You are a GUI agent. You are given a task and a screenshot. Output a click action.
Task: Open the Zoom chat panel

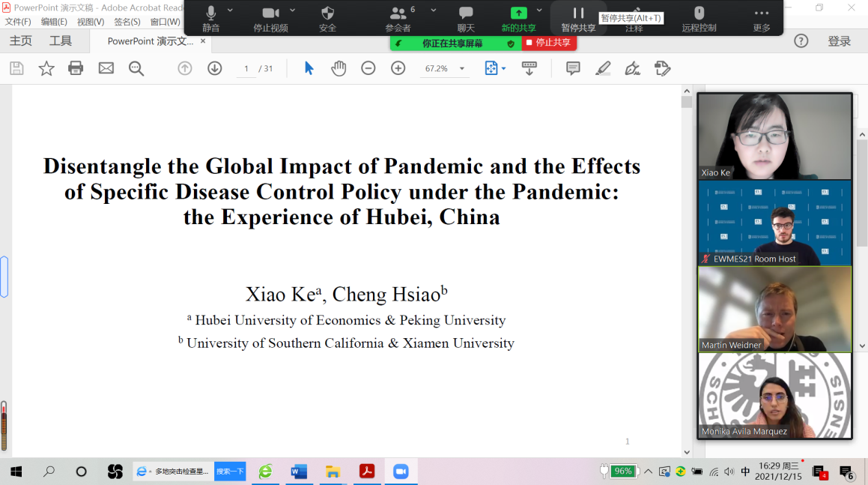[466, 19]
